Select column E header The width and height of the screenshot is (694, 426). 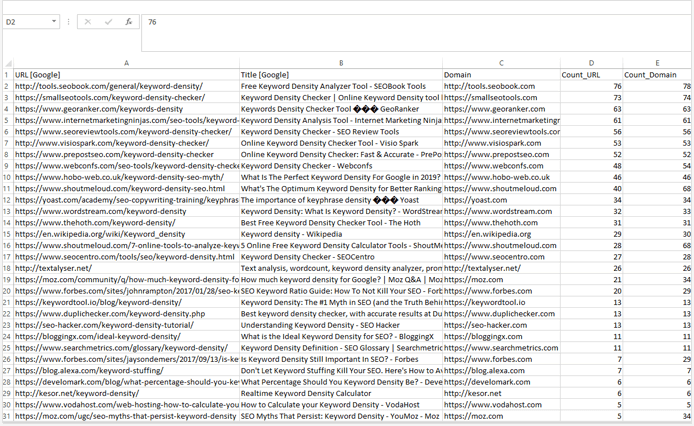657,63
